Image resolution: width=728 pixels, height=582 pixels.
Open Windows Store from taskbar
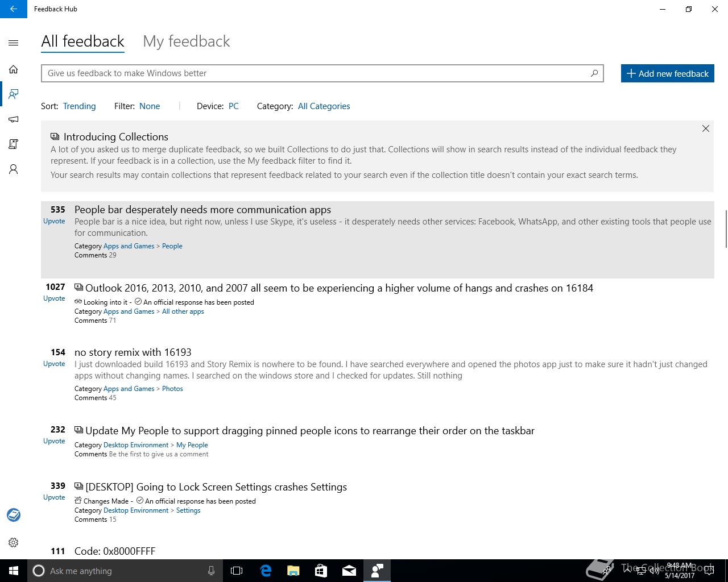(321, 571)
